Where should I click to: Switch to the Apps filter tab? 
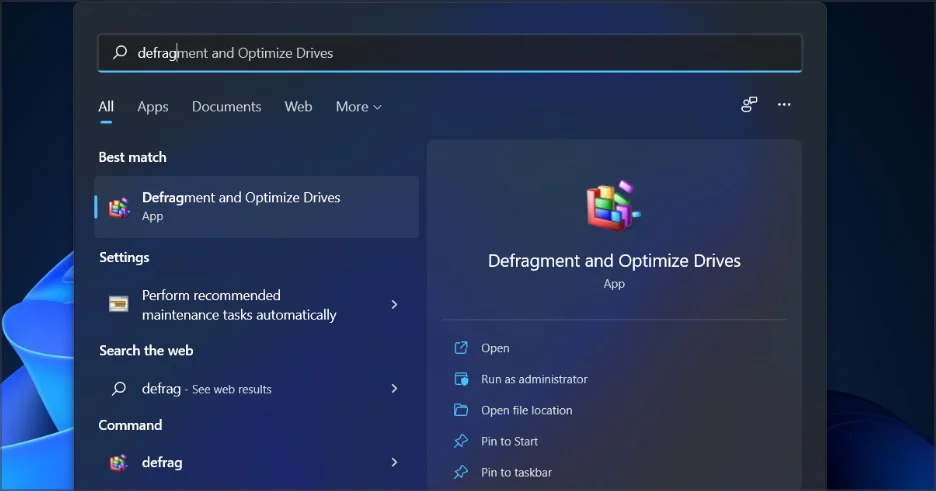153,107
